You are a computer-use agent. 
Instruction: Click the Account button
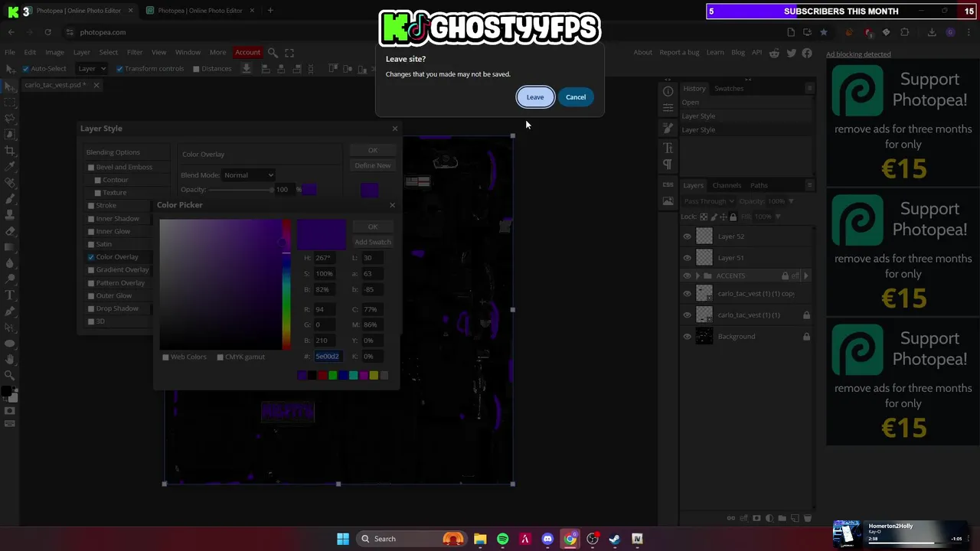pyautogui.click(x=247, y=53)
